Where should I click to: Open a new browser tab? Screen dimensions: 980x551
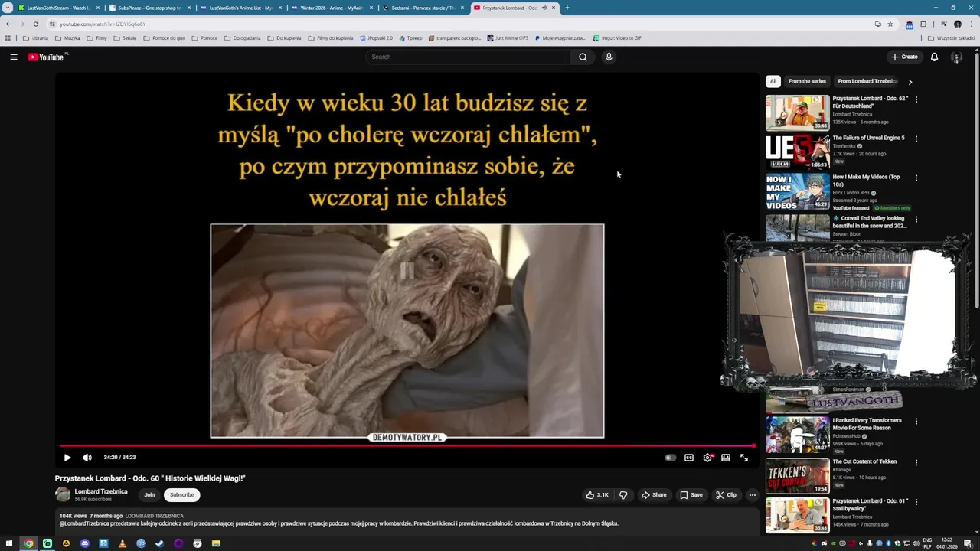(567, 8)
